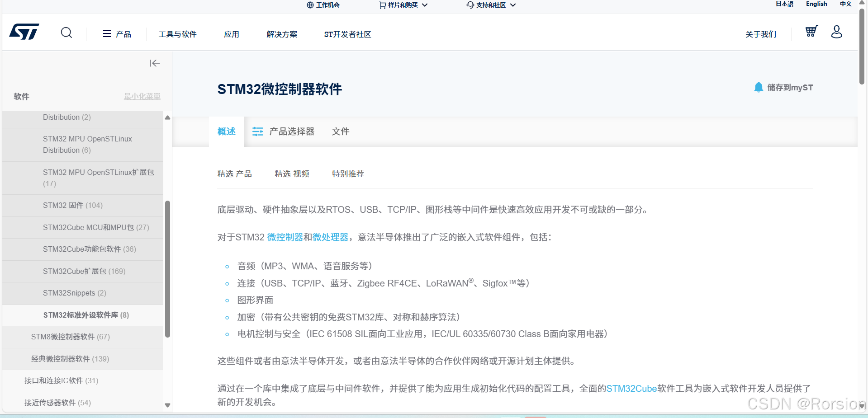Screen dimensions: 868x418
Task: Select STM32Cube MCU和MPU包 (27)
Action: pyautogui.click(x=83, y=227)
